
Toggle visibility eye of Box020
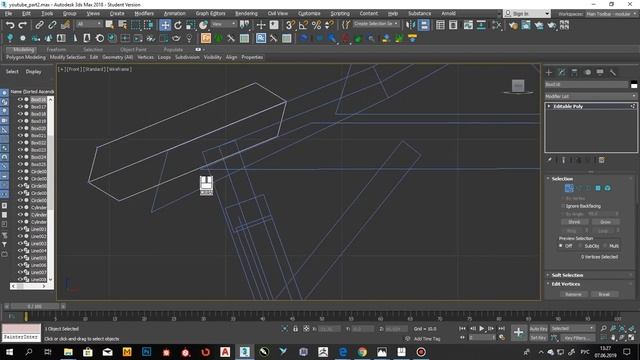[20, 128]
